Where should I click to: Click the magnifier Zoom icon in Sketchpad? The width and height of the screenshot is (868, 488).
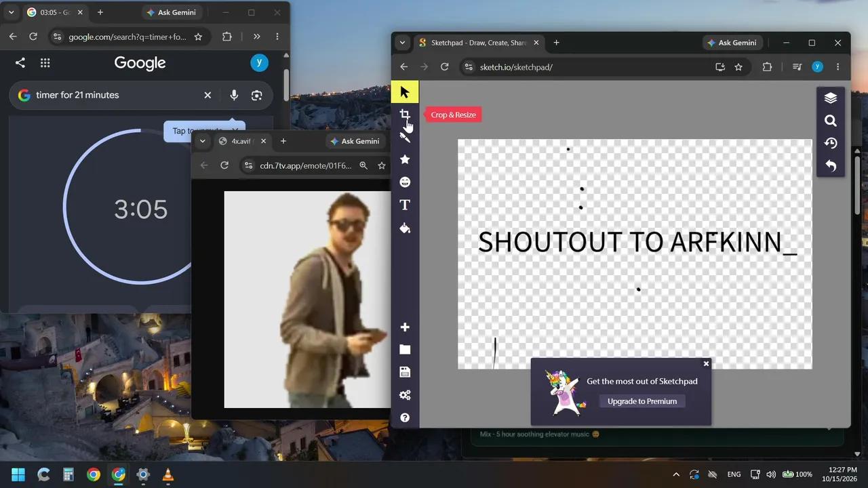pyautogui.click(x=831, y=121)
